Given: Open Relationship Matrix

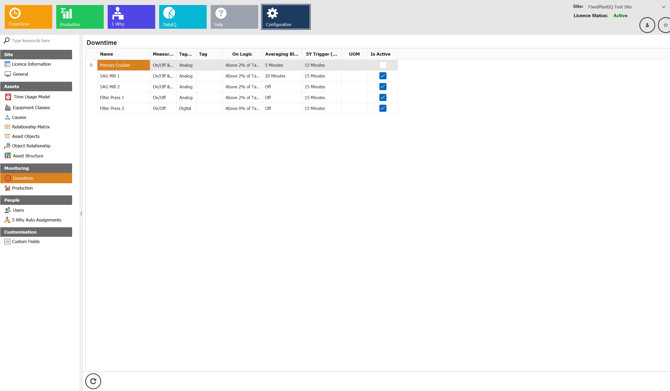Looking at the screenshot, I should [31, 127].
